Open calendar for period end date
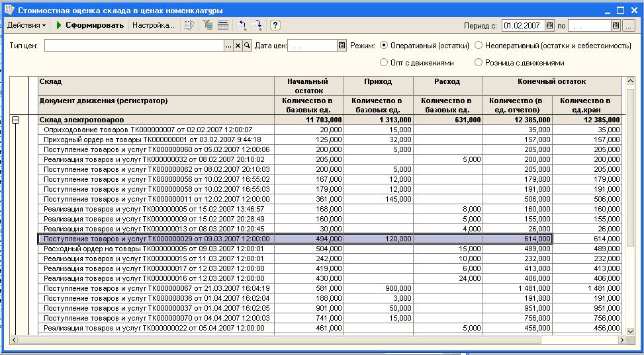The height and width of the screenshot is (355, 644). point(616,25)
